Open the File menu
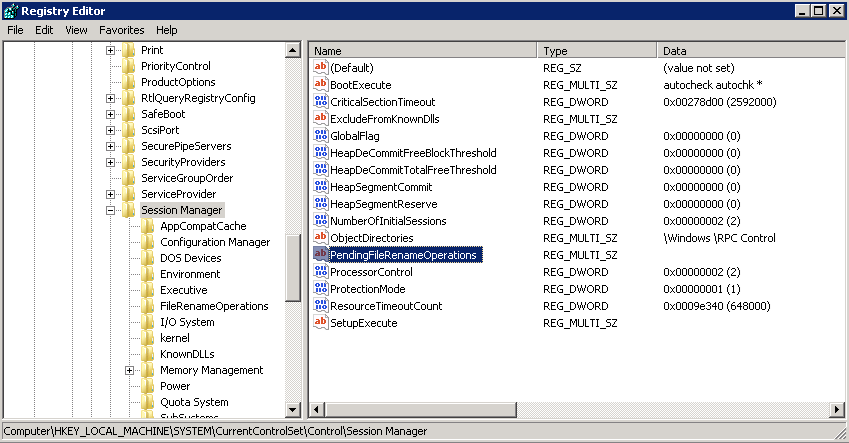Image resolution: width=849 pixels, height=443 pixels. tap(15, 30)
